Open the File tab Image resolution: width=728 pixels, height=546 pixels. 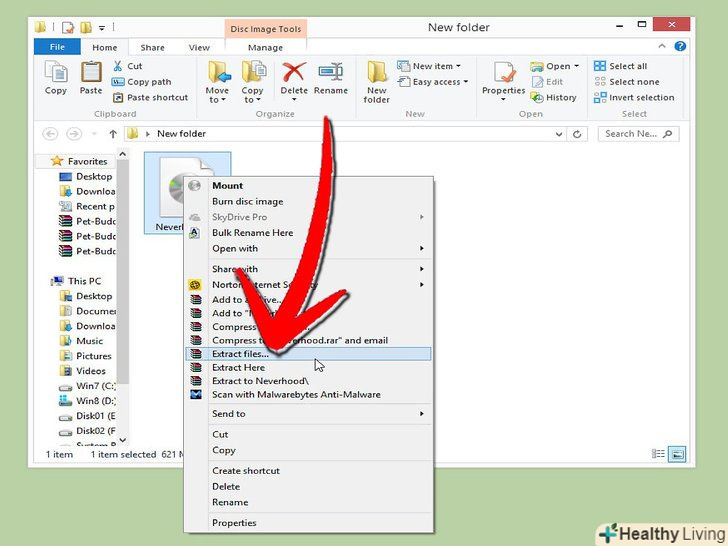(x=58, y=47)
